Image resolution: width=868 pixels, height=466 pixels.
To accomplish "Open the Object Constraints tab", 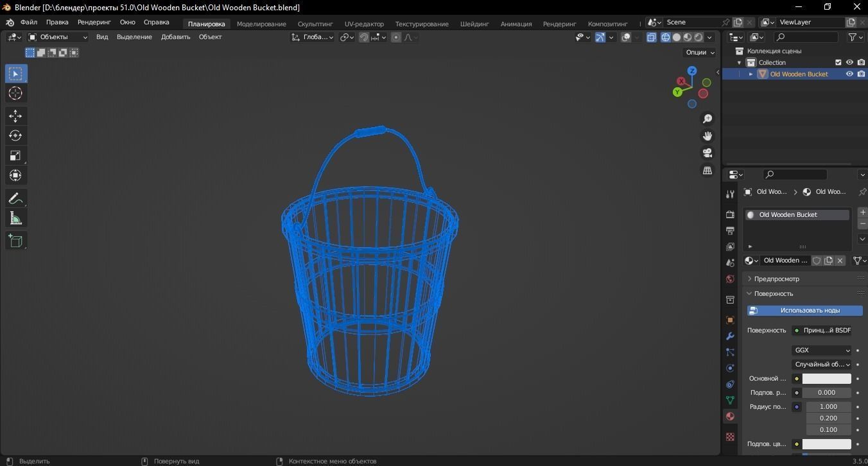I will tap(730, 384).
